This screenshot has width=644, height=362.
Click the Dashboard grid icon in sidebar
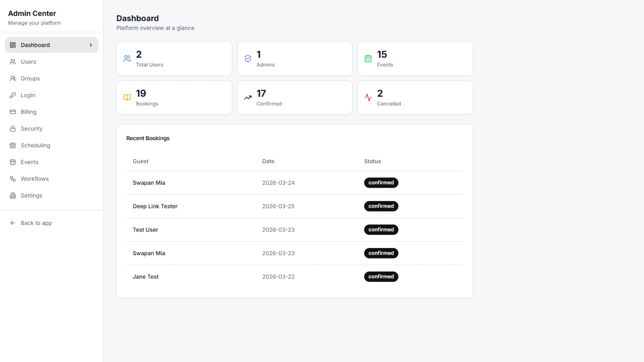pos(13,45)
